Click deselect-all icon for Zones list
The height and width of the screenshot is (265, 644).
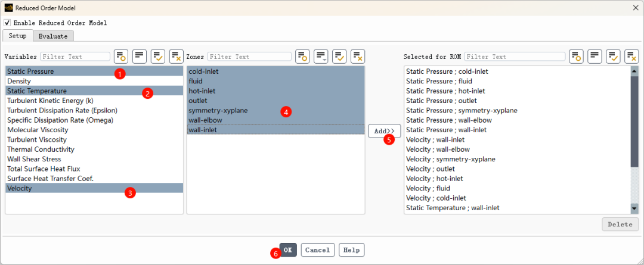click(x=358, y=57)
